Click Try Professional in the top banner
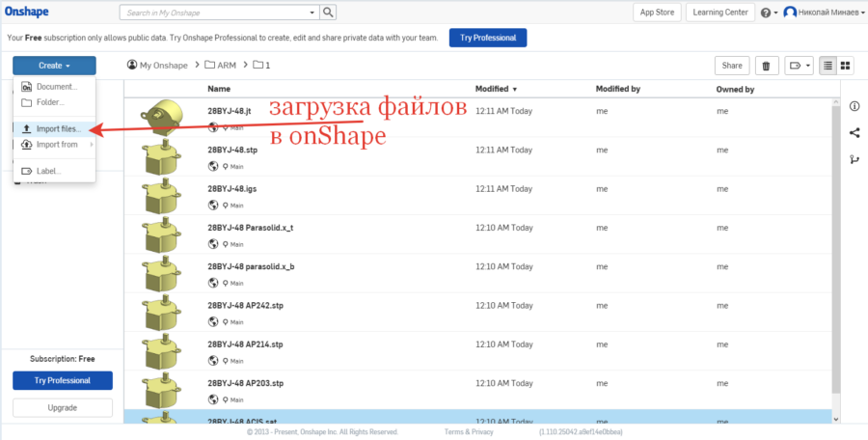The height and width of the screenshot is (440, 868). tap(488, 38)
